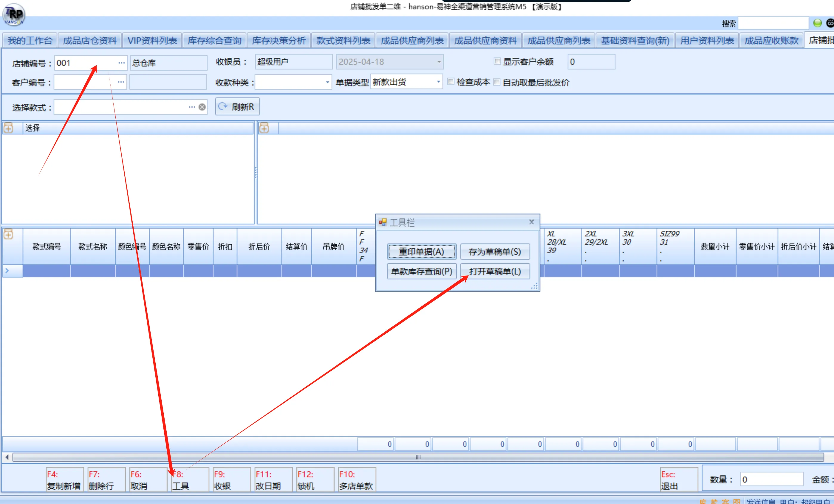
Task: Click the 重印单据(A) button
Action: point(421,252)
